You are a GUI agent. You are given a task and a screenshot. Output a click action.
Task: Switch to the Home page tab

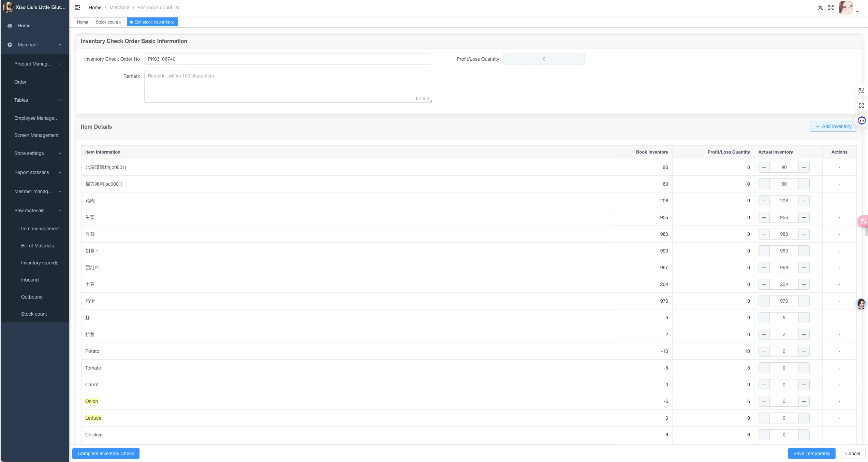[x=83, y=22]
